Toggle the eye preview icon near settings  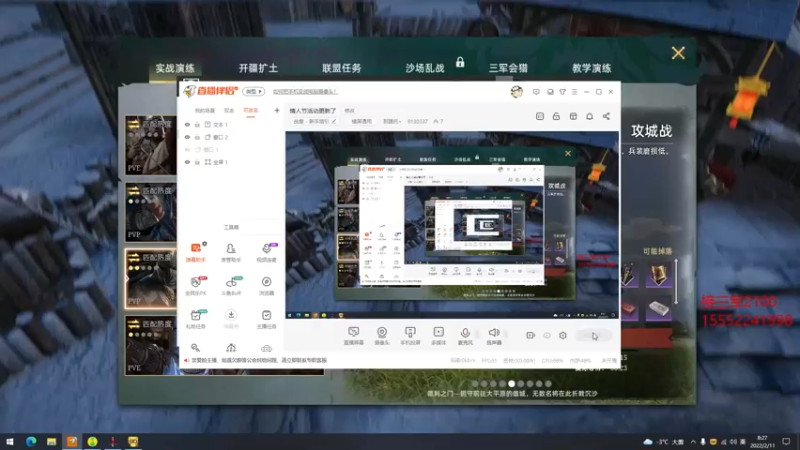pos(546,335)
